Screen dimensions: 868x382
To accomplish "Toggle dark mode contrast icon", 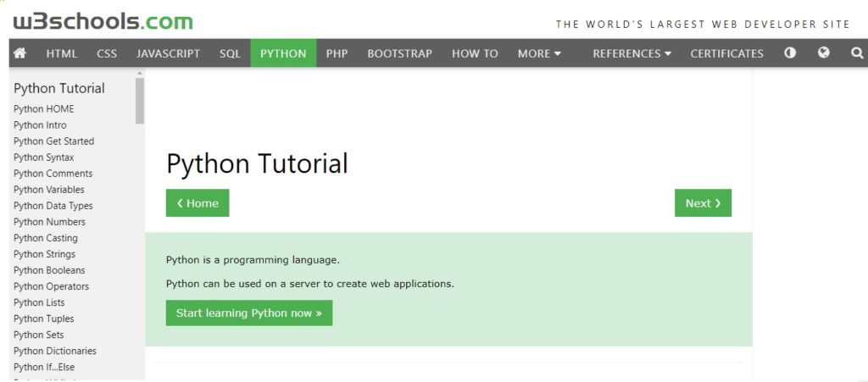I will click(x=790, y=53).
